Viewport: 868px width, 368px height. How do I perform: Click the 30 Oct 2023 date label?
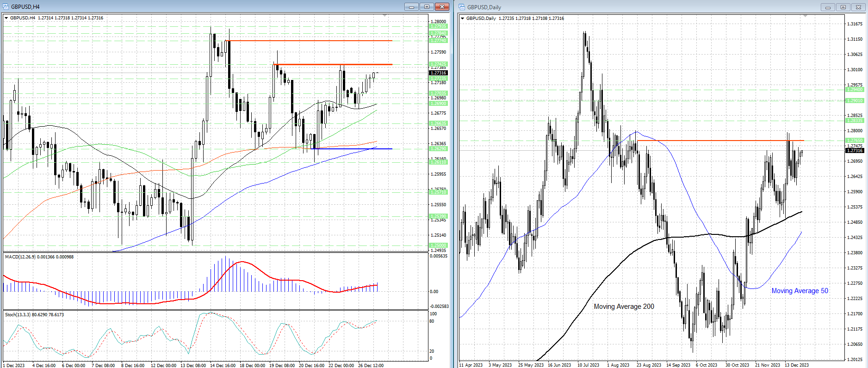737,365
